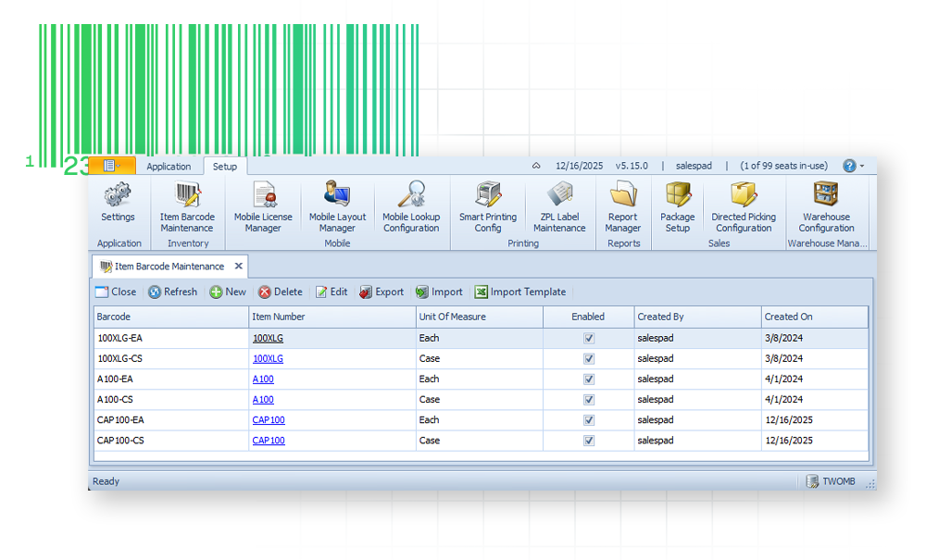Disable the CAP100-EA barcode entry

click(588, 419)
